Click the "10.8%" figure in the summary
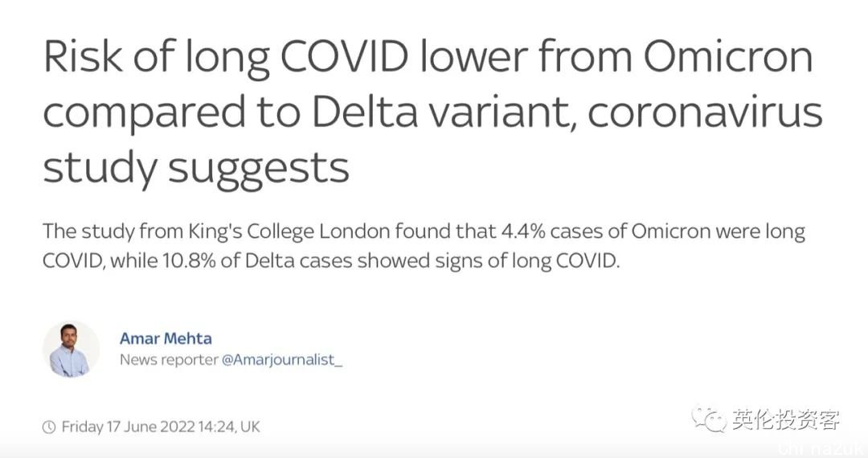 (189, 260)
